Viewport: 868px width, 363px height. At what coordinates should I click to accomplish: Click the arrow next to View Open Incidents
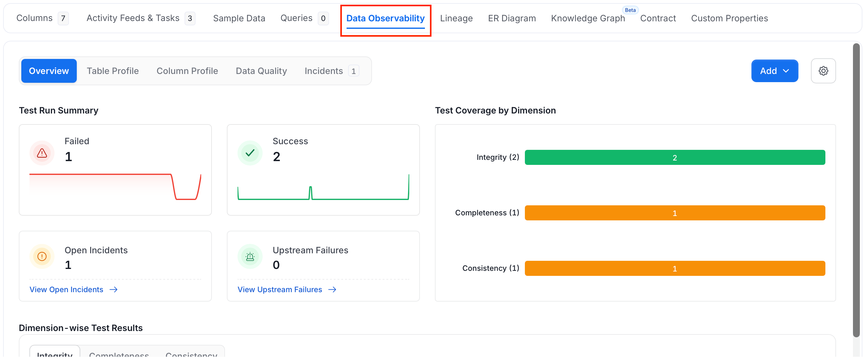[x=113, y=290]
